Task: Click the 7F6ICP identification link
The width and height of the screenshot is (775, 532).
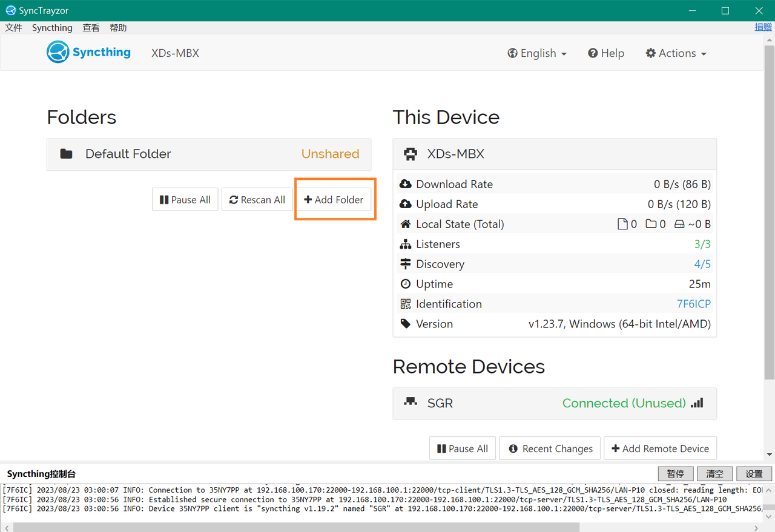Action: pyautogui.click(x=694, y=304)
